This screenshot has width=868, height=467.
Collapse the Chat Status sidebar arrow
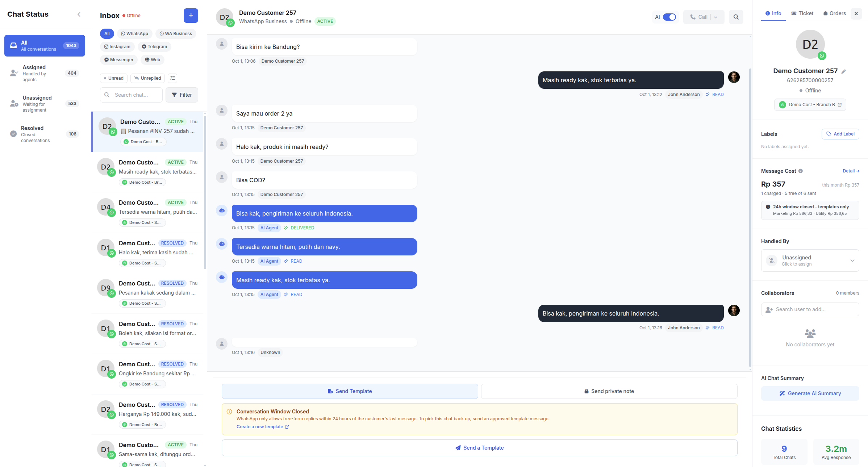[79, 14]
